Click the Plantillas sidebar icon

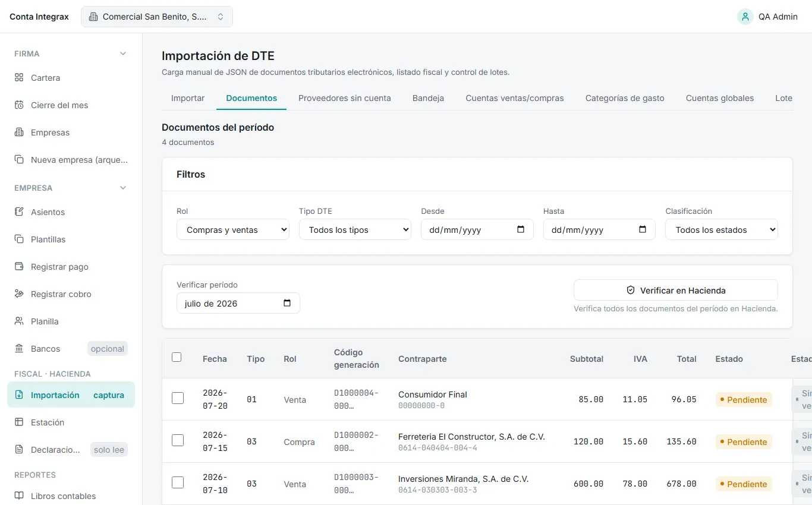(x=19, y=239)
